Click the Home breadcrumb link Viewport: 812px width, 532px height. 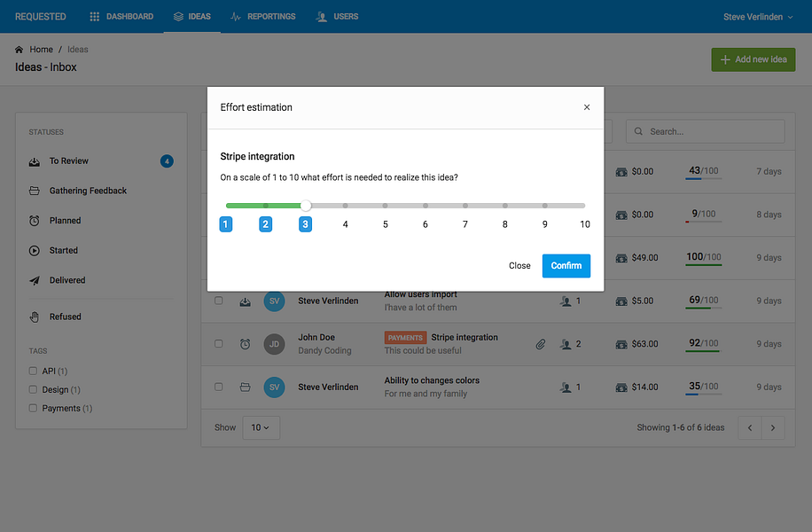click(x=41, y=50)
